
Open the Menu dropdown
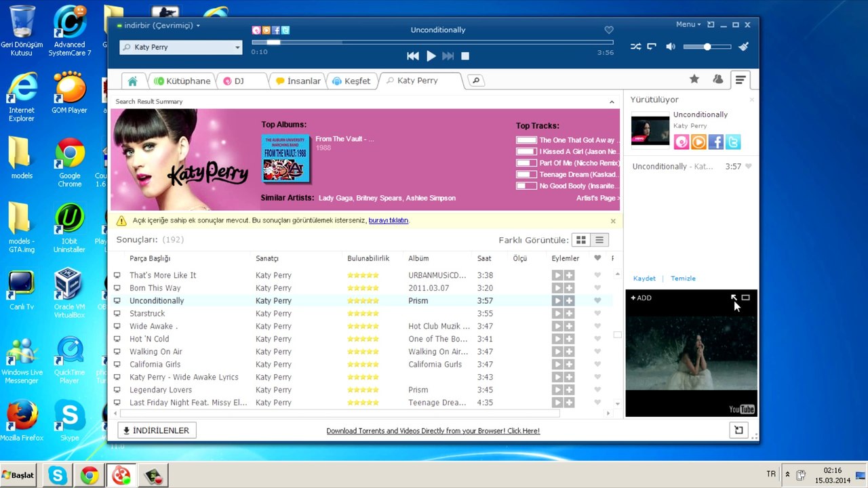[x=688, y=24]
